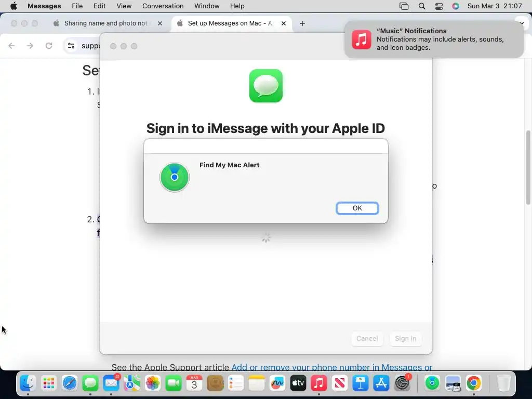This screenshot has width=532, height=399.
Task: Open the Edit menu
Action: (x=99, y=6)
